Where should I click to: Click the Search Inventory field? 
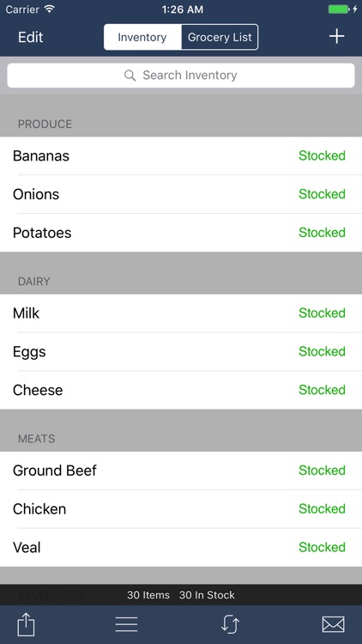point(181,76)
